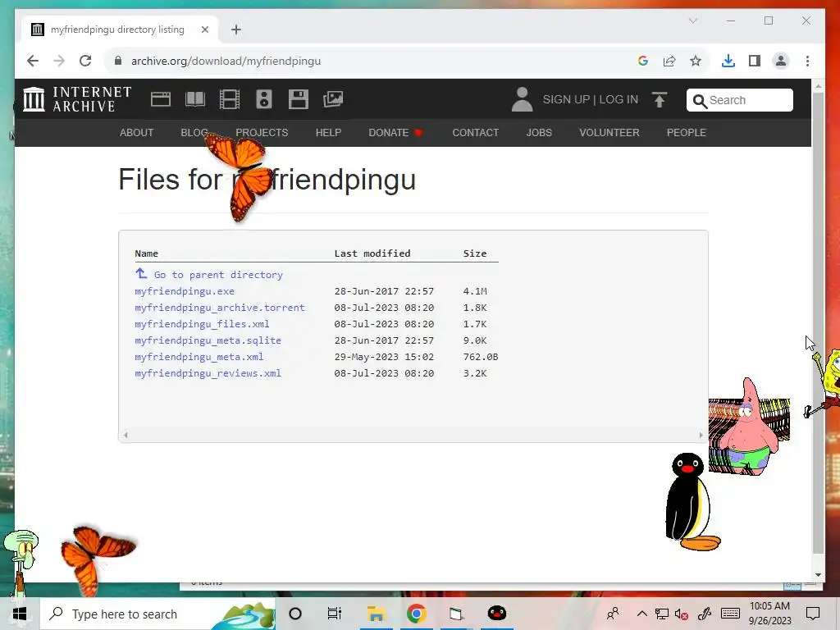This screenshot has width=840, height=630.
Task: Click the taskbar search box
Action: (158, 614)
